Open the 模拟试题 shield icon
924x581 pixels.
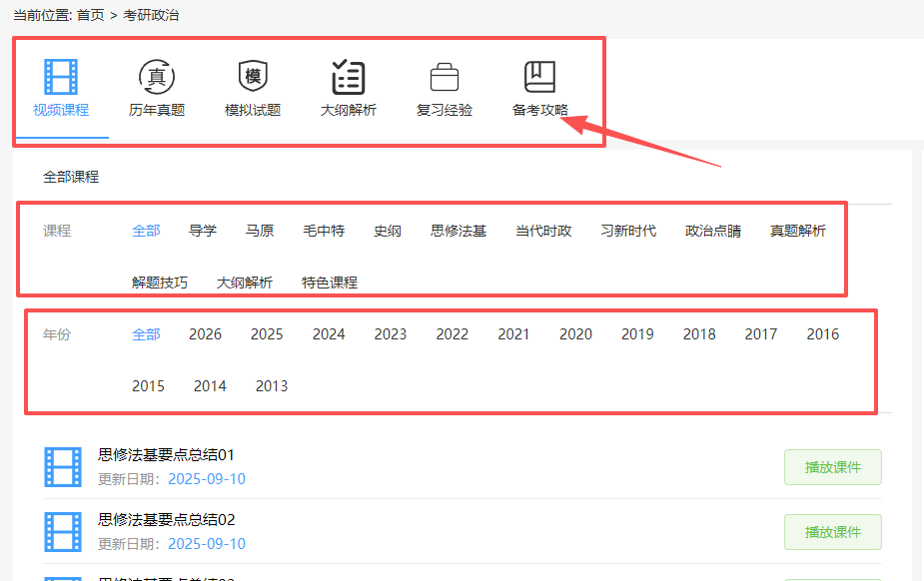pos(253,78)
